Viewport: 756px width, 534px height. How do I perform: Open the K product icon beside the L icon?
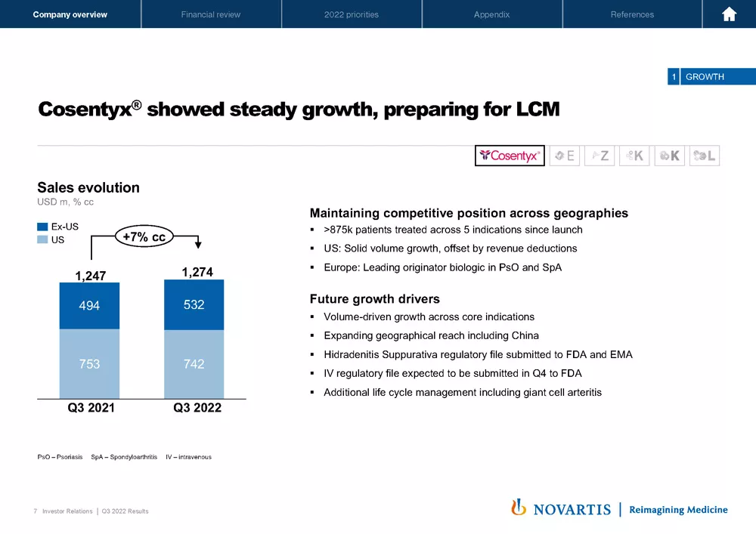[x=670, y=156]
